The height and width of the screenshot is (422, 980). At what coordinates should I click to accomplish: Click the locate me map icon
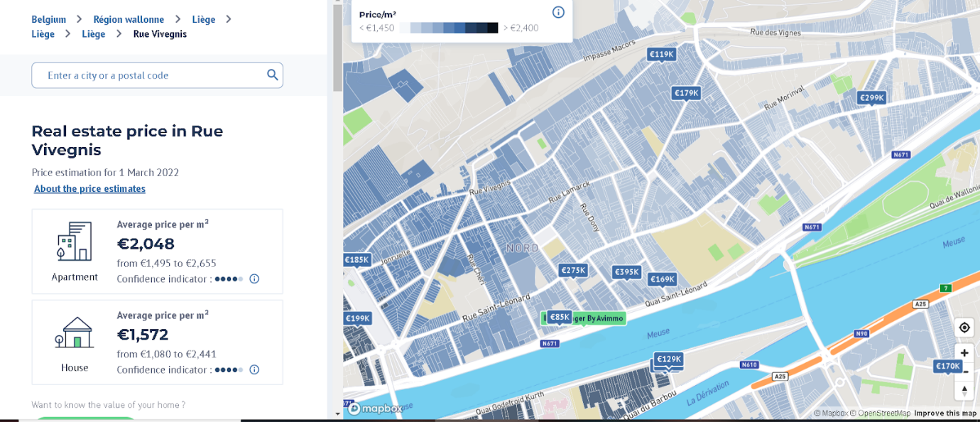964,328
